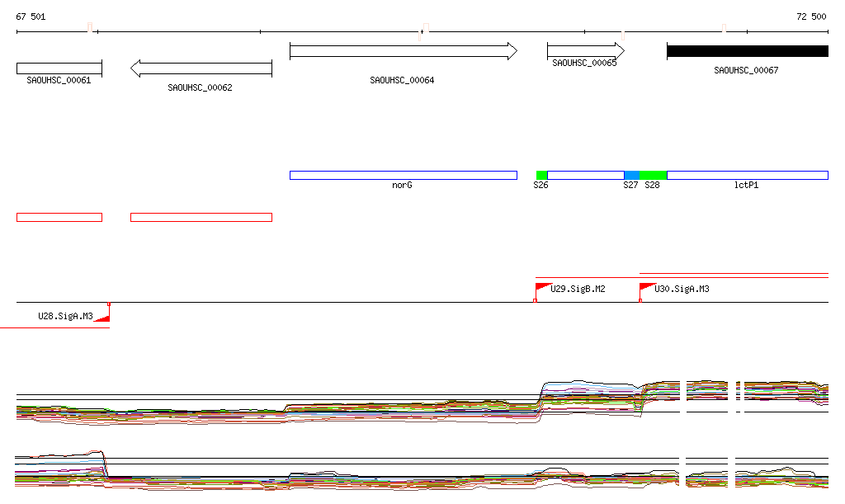The image size is (845, 504).
Task: Click the blue S27 segment
Action: click(631, 175)
